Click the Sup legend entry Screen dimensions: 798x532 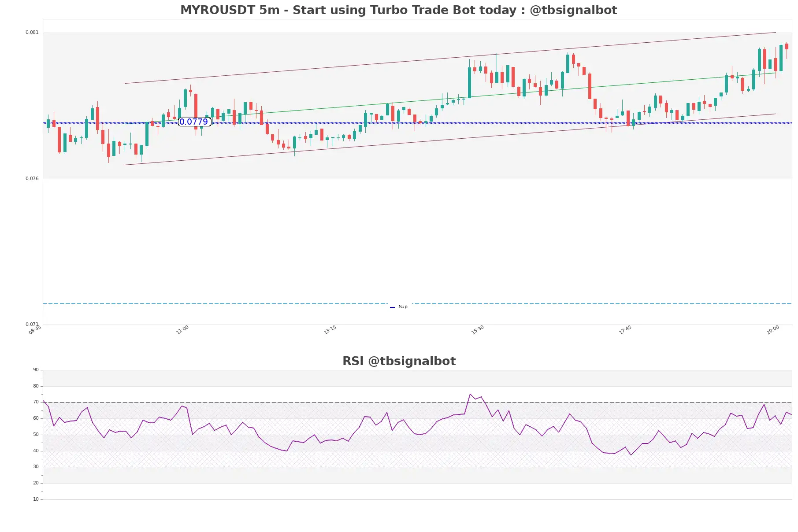[399, 307]
